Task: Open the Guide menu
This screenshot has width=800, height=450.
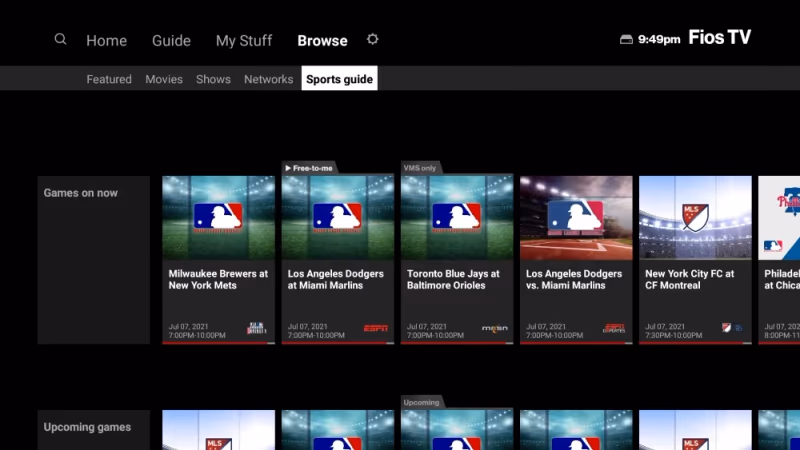Action: coord(171,40)
